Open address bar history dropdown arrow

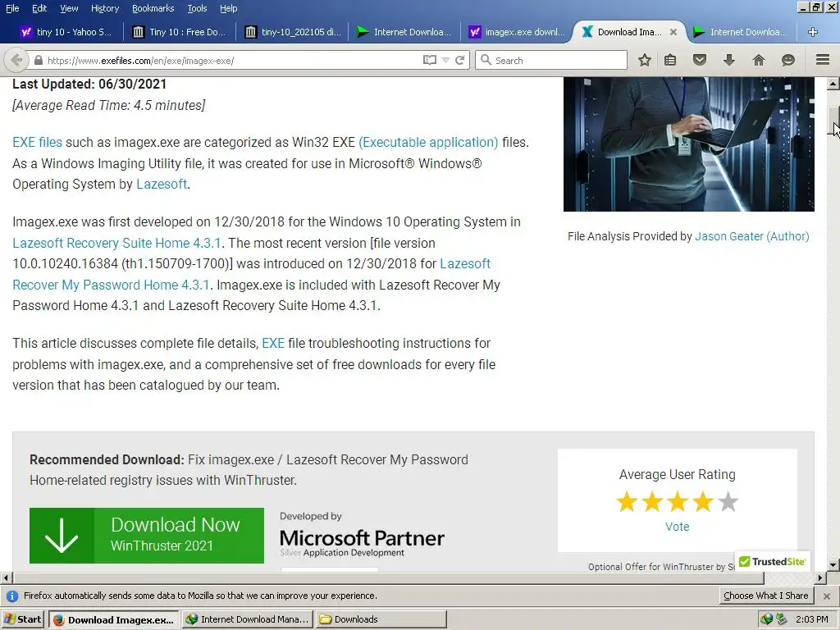click(445, 60)
